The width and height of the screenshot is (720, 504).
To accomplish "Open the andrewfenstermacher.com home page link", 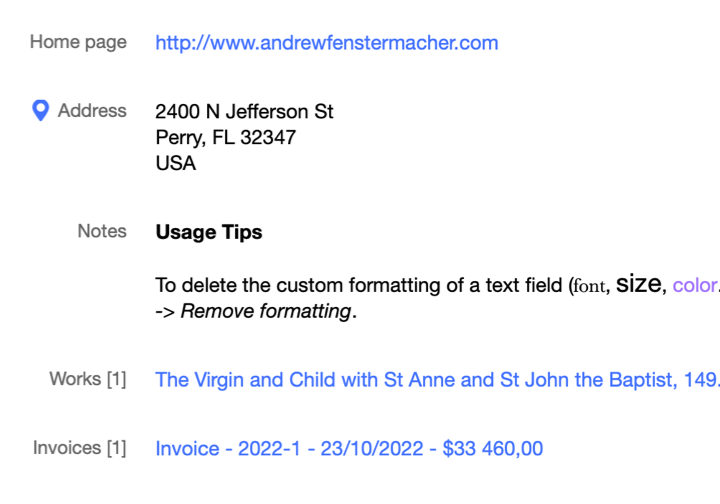I will point(326,43).
